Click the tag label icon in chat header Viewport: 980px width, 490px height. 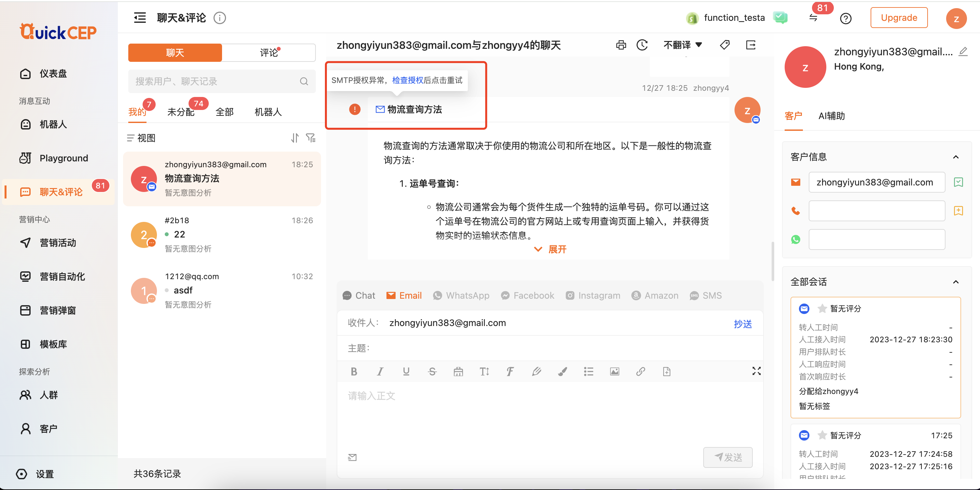725,45
